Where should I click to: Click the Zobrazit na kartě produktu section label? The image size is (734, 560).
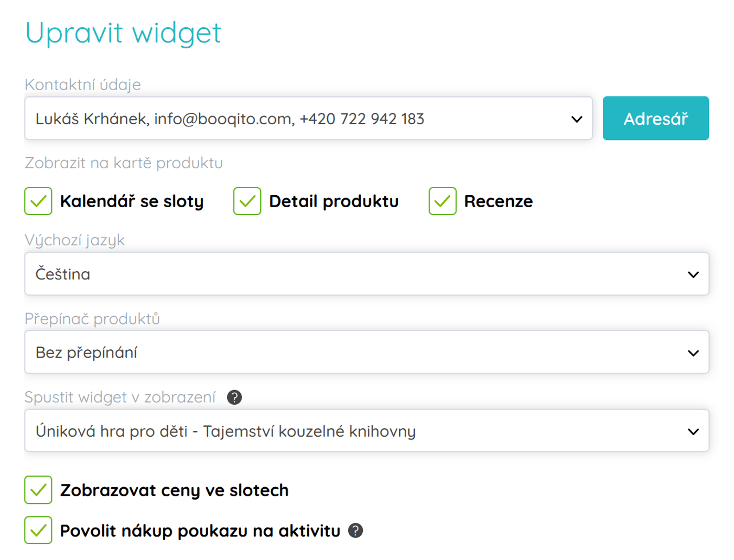(123, 163)
